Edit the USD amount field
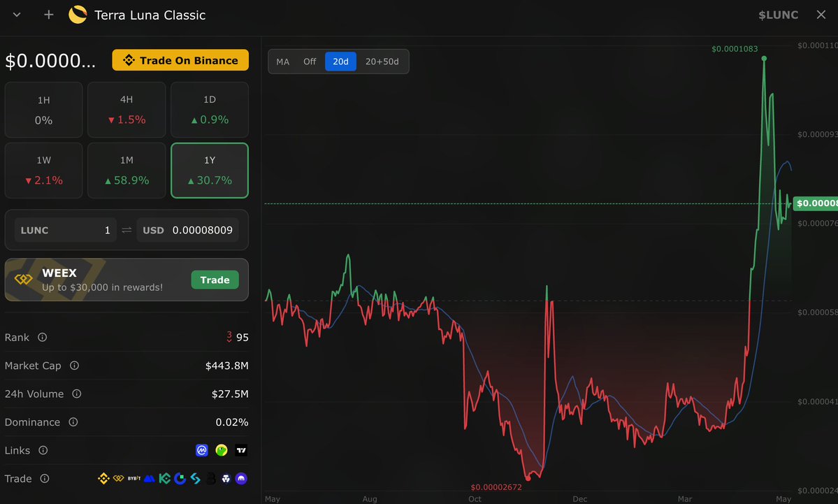The height and width of the screenshot is (504, 838). click(187, 231)
